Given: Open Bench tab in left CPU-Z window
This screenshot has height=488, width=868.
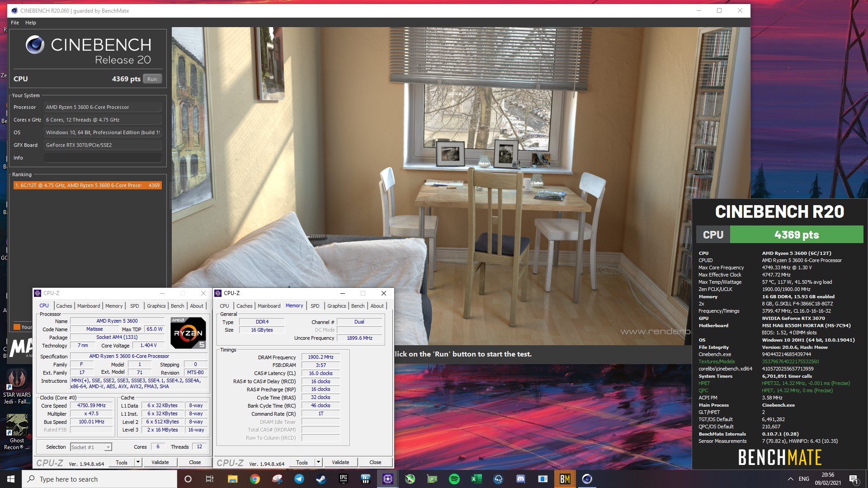Looking at the screenshot, I should (177, 306).
